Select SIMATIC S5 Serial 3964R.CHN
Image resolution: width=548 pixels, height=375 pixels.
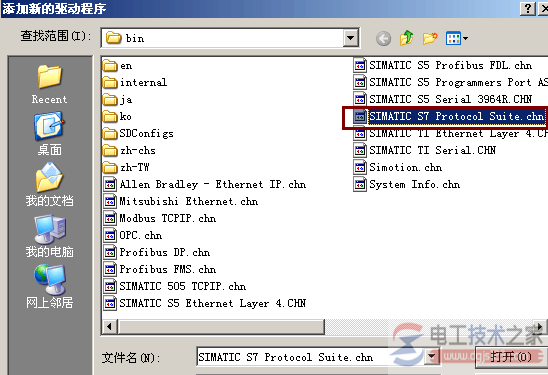pos(443,100)
